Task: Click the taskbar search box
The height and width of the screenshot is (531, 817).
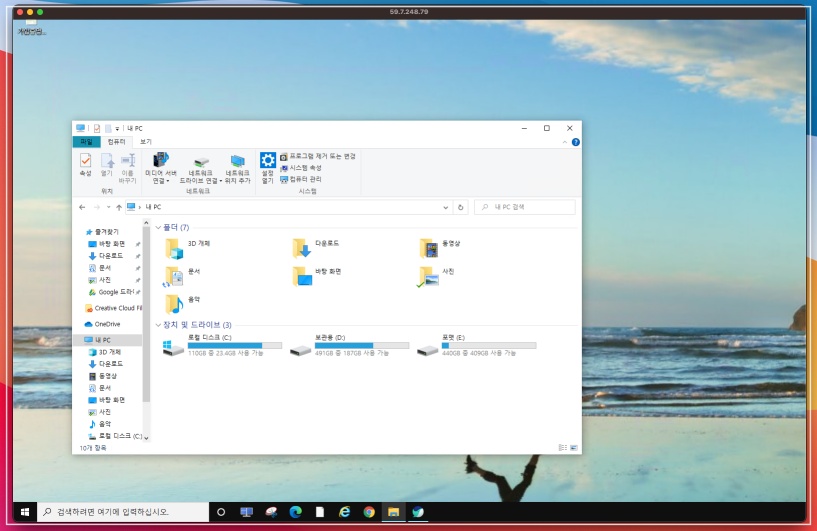Action: (123, 512)
